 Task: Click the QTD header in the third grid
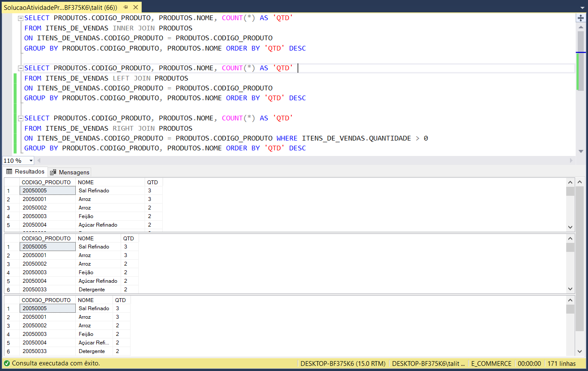coord(122,300)
